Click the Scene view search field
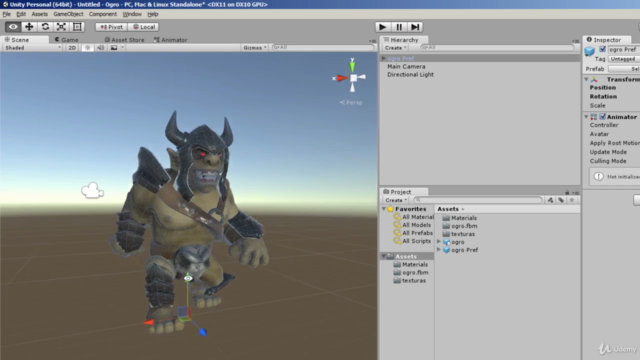Screen dimensions: 640x360 [323, 48]
